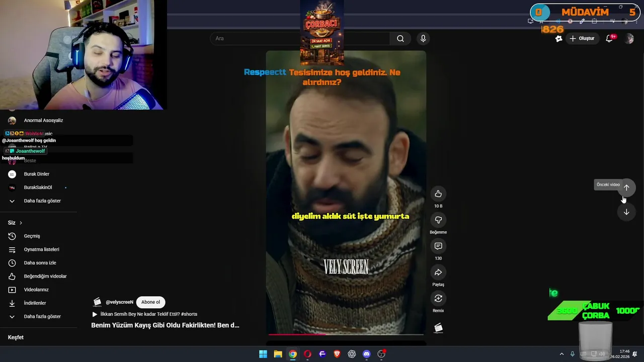Viewport: 644px width, 362px height.
Task: Show hidden system tray icons chevron
Action: (562, 354)
